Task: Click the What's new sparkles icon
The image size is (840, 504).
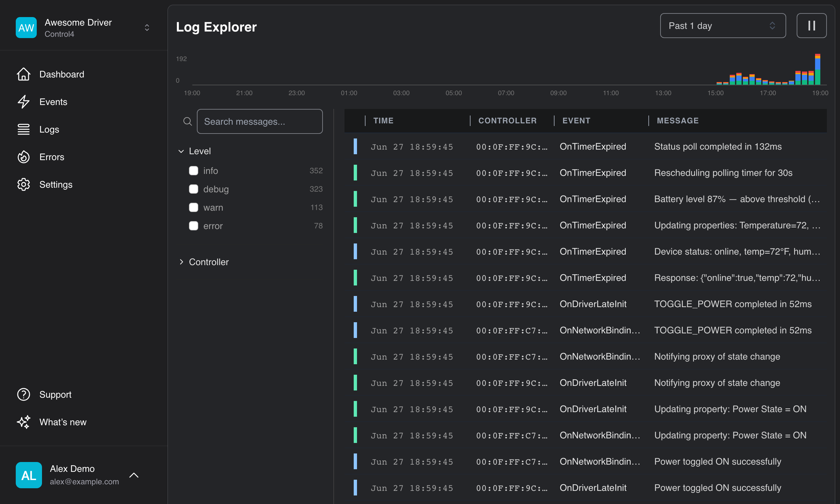Action: [23, 422]
